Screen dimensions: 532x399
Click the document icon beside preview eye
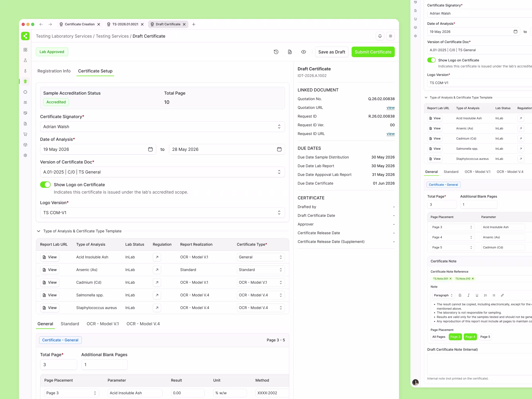[290, 52]
